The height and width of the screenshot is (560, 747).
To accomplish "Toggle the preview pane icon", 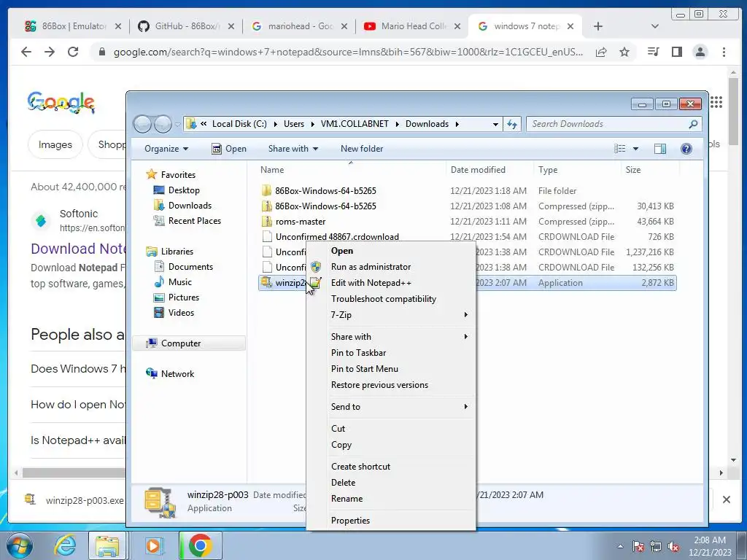I will tap(659, 149).
